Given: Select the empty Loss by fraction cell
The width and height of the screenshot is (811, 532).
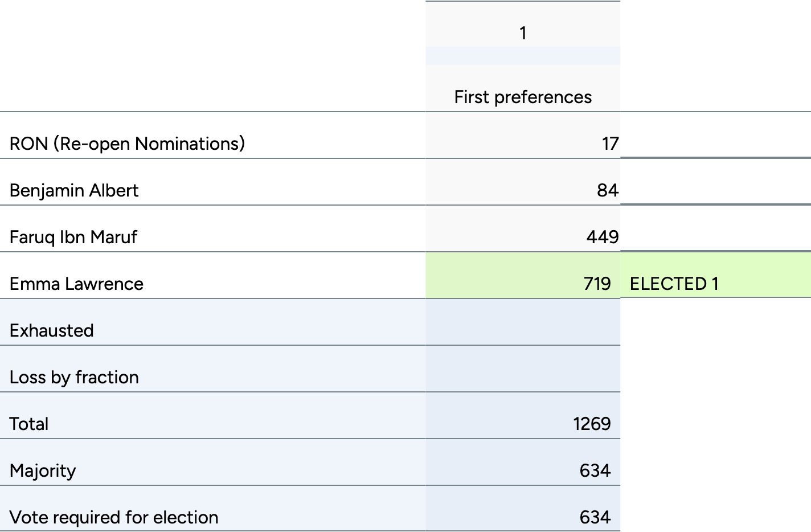Looking at the screenshot, I should (x=523, y=370).
